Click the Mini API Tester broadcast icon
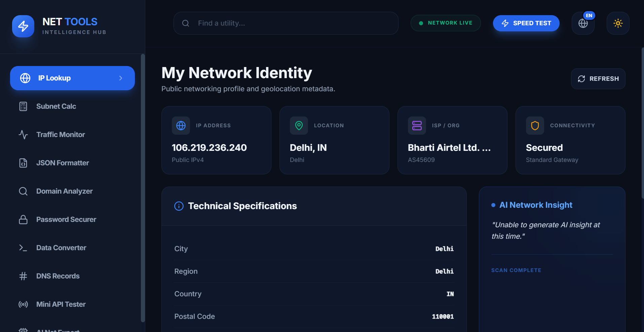644x332 pixels. coord(23,304)
